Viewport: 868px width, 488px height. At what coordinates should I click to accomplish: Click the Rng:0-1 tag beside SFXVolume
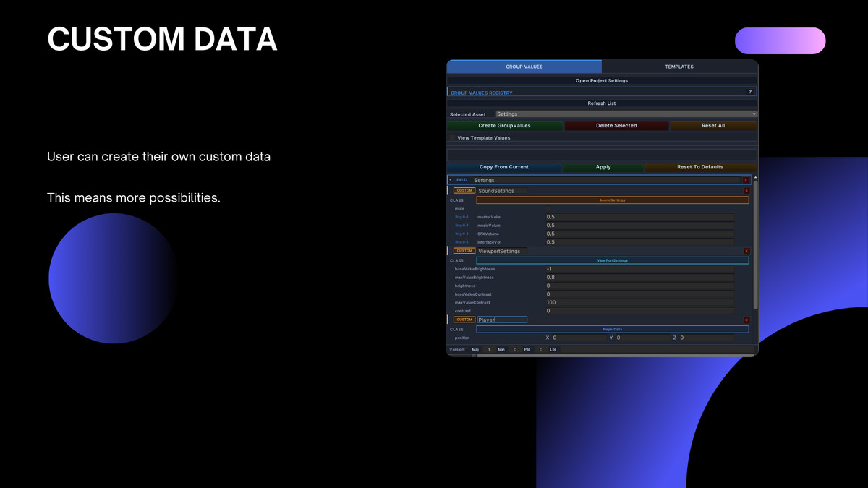click(461, 234)
